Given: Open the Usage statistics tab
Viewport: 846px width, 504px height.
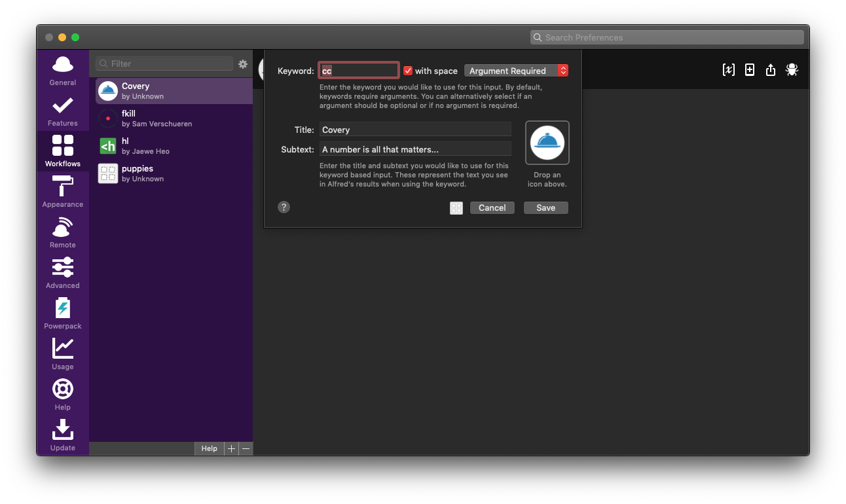Looking at the screenshot, I should [63, 355].
